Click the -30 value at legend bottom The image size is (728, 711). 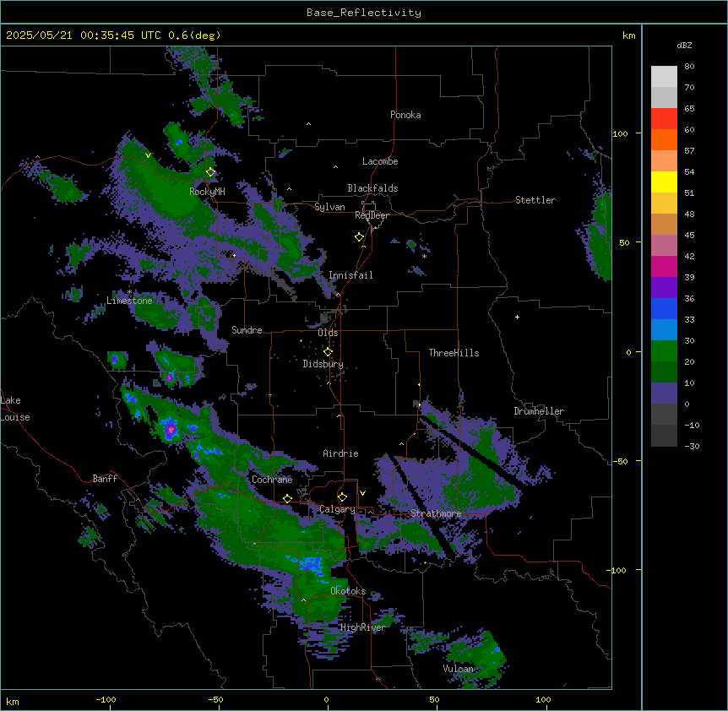[x=692, y=446]
